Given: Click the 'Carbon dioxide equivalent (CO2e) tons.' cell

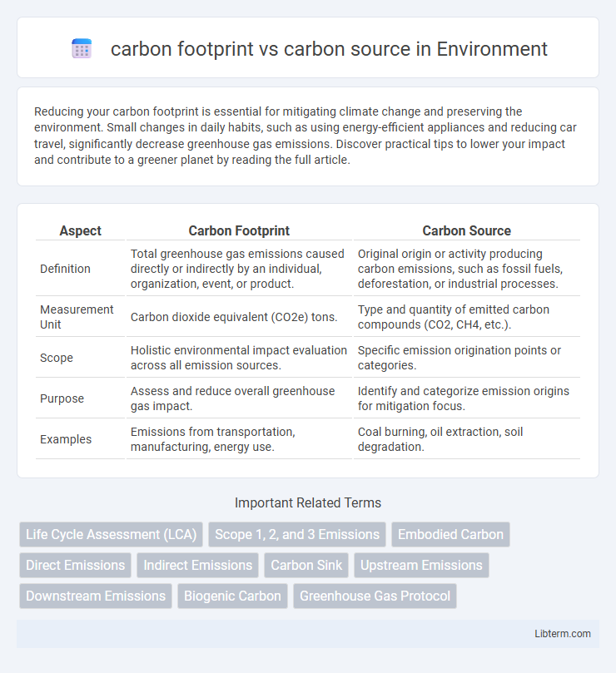Looking at the screenshot, I should click(239, 317).
